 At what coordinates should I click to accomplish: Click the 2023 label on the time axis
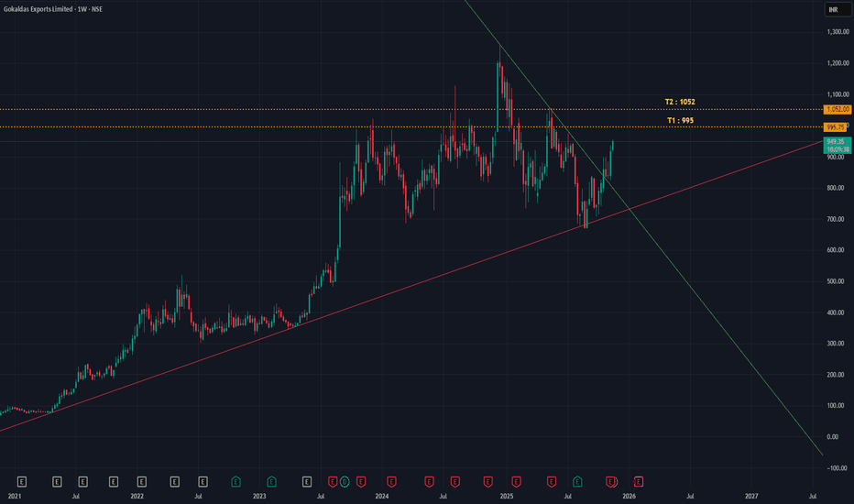point(259,497)
